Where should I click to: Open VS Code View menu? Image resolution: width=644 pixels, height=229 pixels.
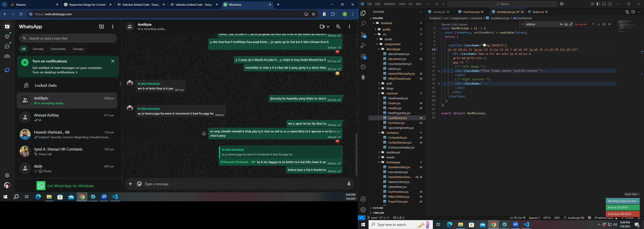pyautogui.click(x=402, y=4)
